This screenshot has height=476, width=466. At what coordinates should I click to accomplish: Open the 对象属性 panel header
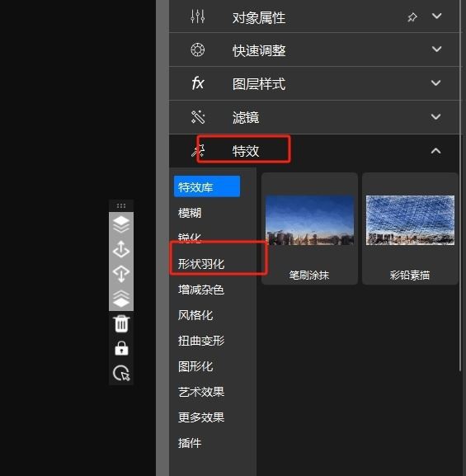[x=315, y=16]
